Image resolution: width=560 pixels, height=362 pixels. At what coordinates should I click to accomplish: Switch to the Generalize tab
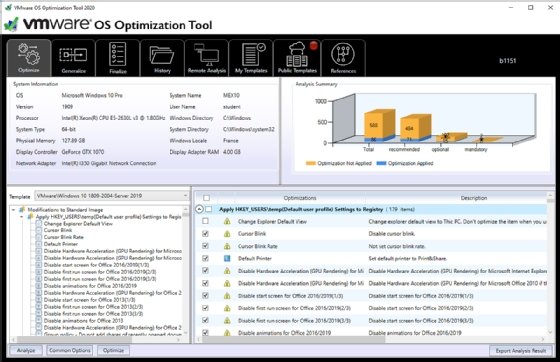coord(73,58)
